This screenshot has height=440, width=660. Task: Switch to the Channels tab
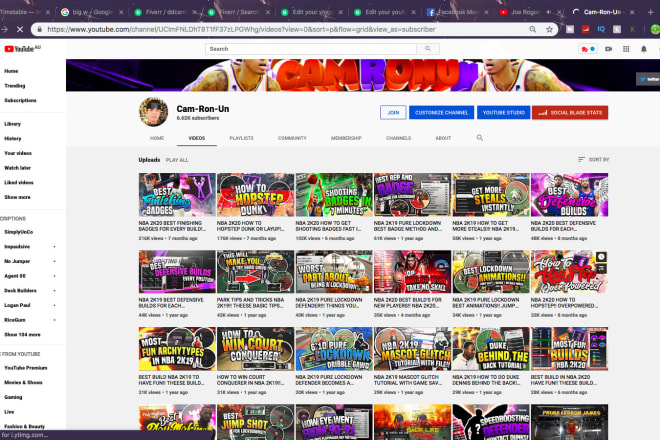pos(398,138)
